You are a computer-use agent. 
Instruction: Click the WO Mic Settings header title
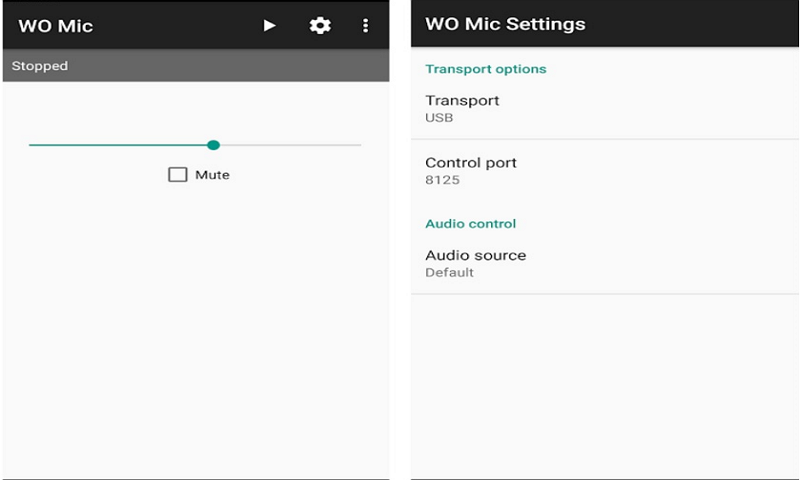[x=505, y=24]
